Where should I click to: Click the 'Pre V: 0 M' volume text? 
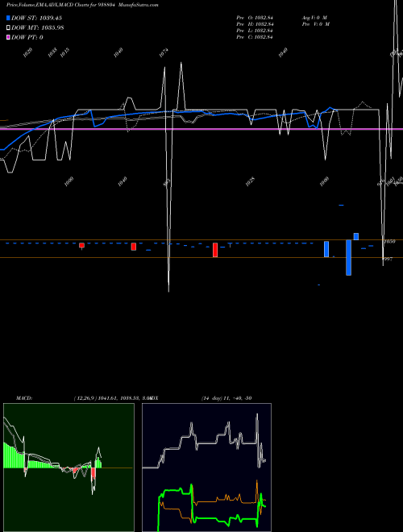[315, 24]
